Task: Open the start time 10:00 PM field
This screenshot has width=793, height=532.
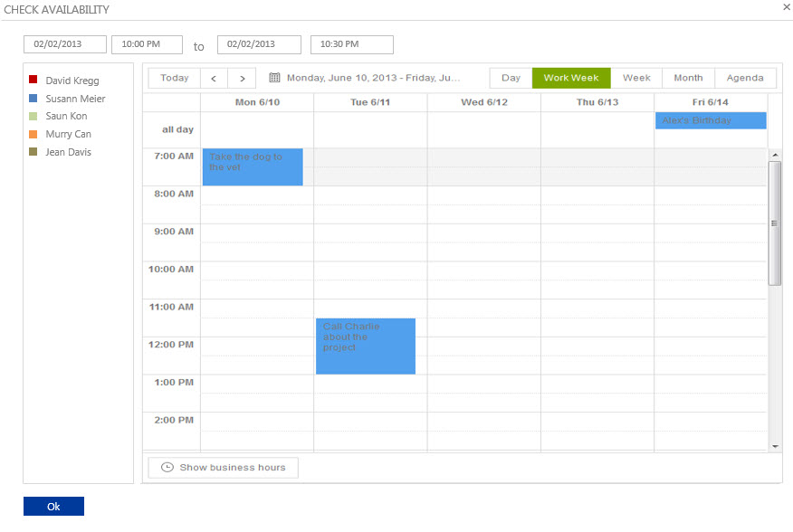Action: click(147, 44)
